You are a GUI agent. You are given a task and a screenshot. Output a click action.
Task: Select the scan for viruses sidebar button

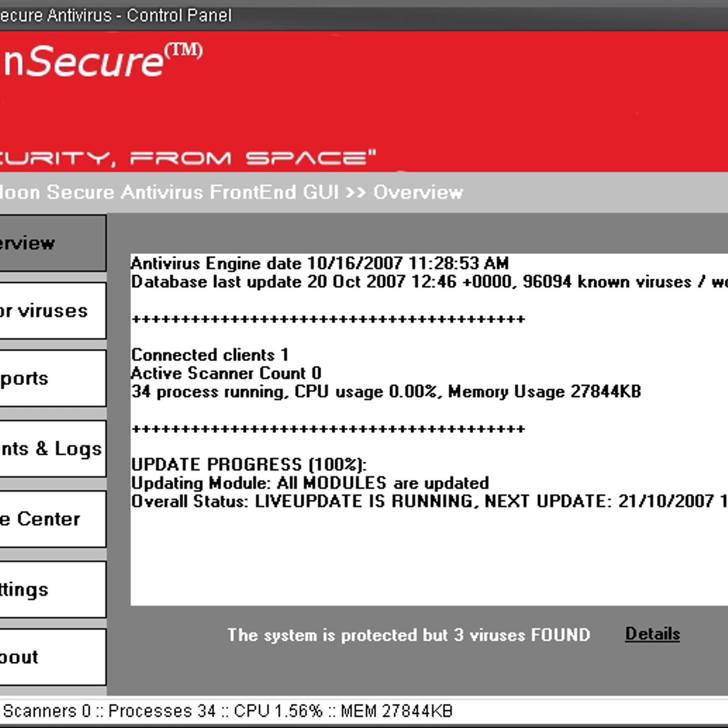pyautogui.click(x=53, y=311)
